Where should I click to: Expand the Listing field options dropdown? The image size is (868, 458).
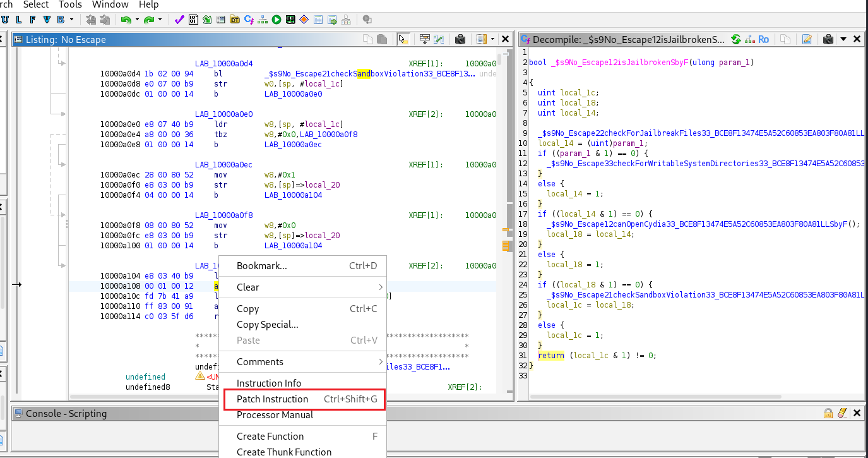(x=492, y=39)
